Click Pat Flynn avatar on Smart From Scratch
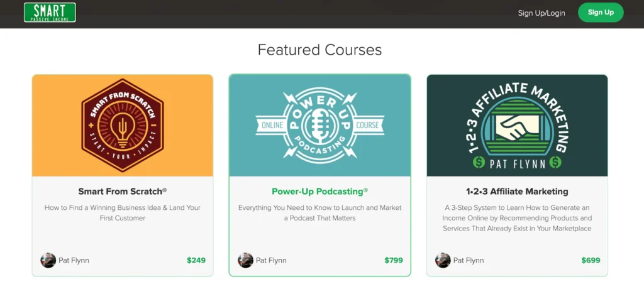 pyautogui.click(x=48, y=260)
